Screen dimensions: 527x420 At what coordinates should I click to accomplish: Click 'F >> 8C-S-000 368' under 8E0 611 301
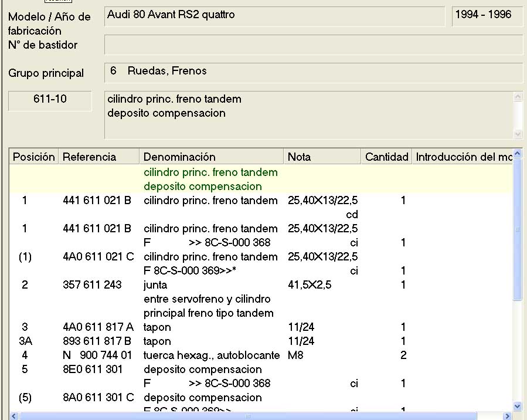[x=207, y=384]
